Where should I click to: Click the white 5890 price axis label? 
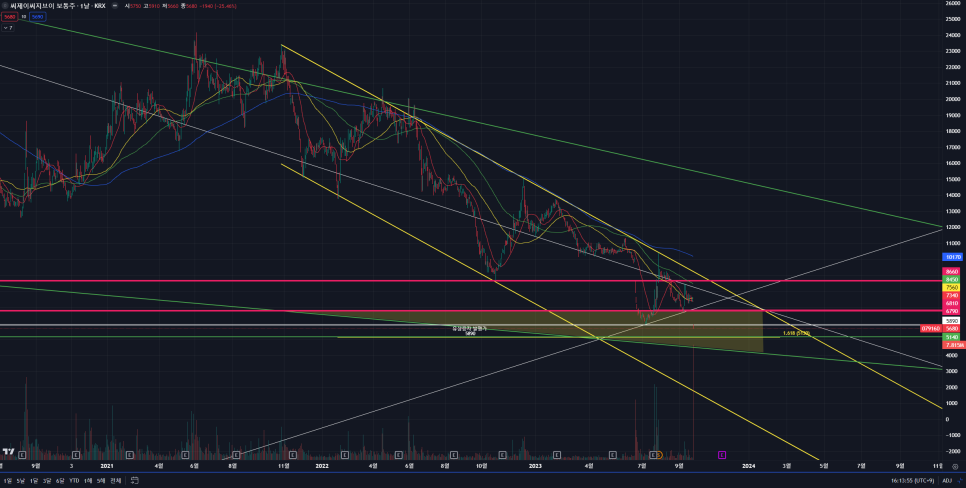952,320
